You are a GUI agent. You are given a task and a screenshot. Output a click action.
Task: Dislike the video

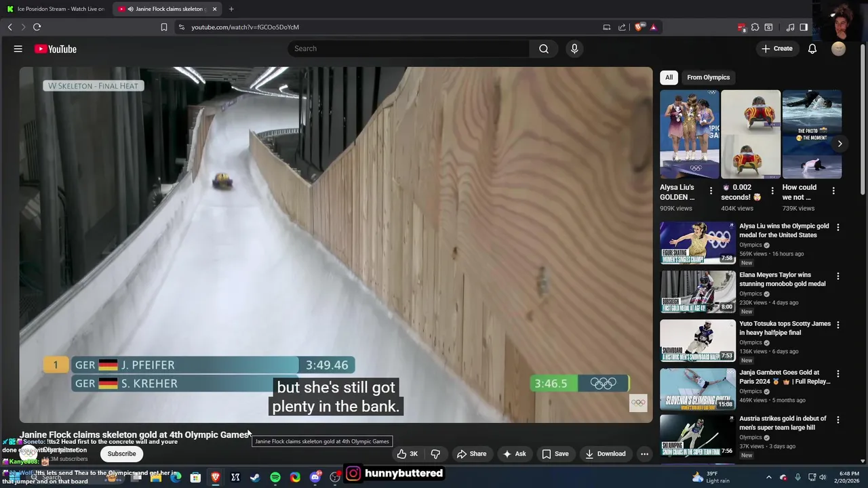coord(435,454)
